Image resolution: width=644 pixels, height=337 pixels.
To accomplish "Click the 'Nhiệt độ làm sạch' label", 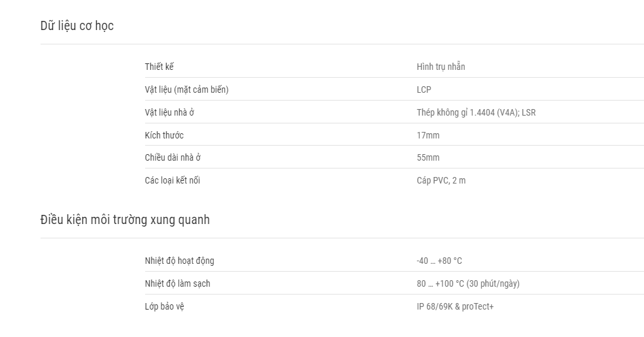I will [177, 283].
